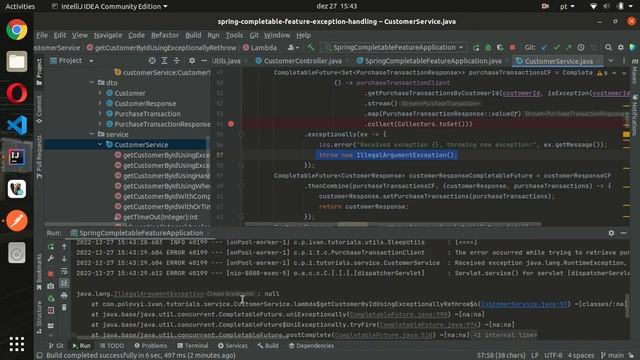
Task: Click the Lambda breadcrumb
Action: pyautogui.click(x=260, y=48)
